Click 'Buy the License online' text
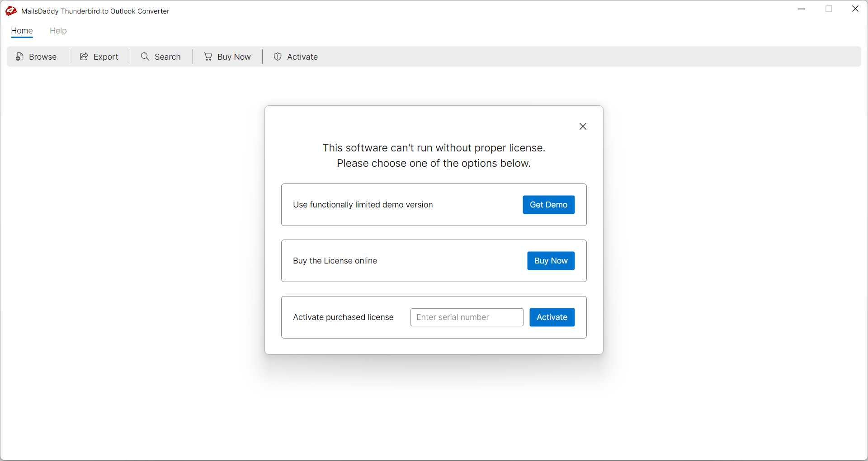868x461 pixels. click(335, 261)
